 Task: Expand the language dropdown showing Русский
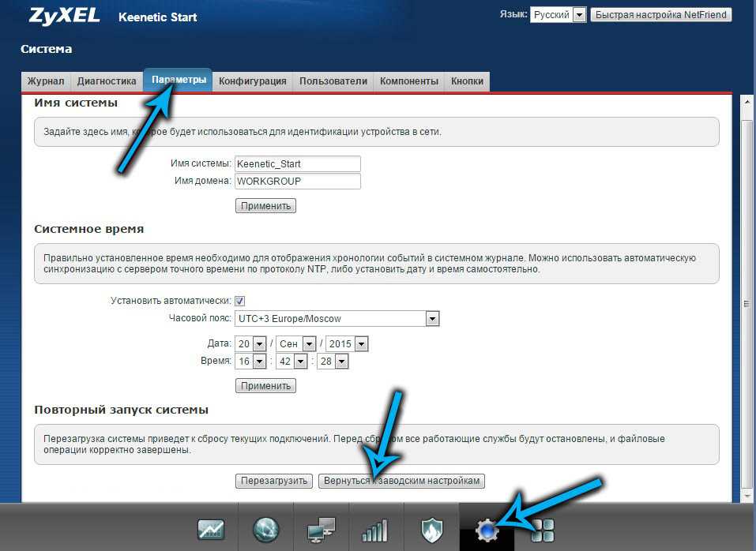(x=579, y=15)
